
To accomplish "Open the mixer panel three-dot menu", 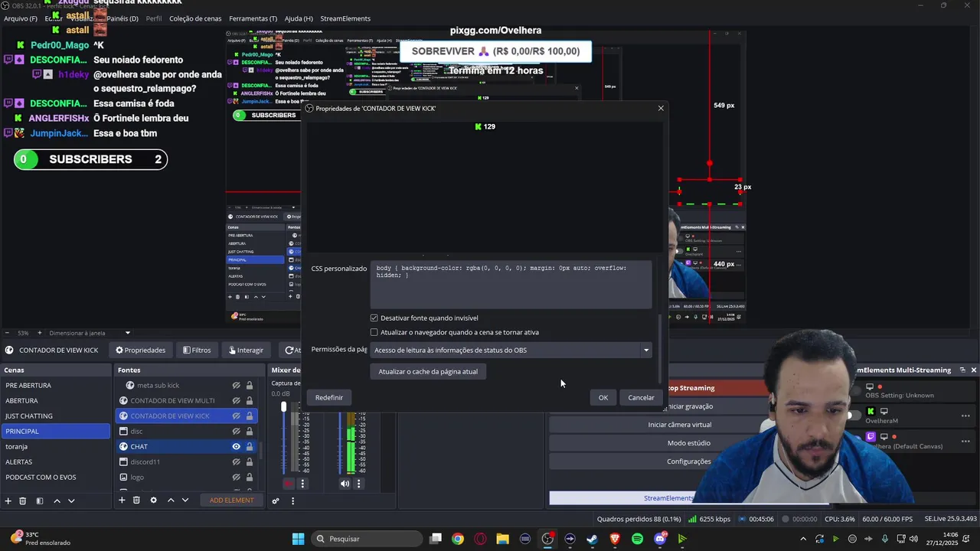I will [x=292, y=501].
